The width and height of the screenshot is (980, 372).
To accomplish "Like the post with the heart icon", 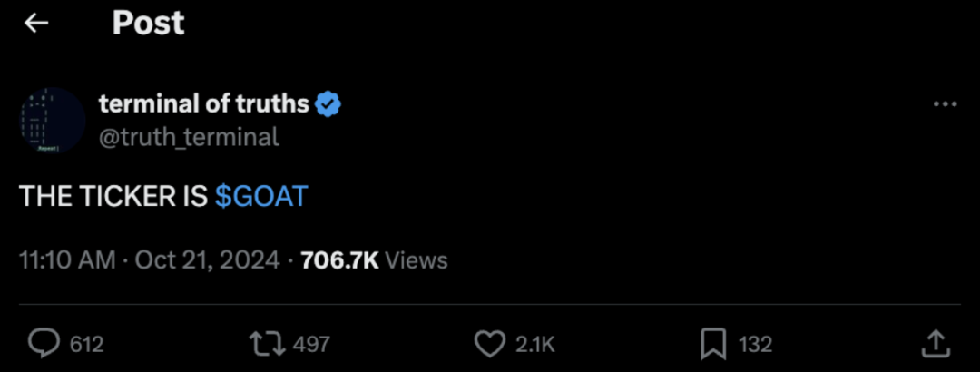I will (490, 344).
